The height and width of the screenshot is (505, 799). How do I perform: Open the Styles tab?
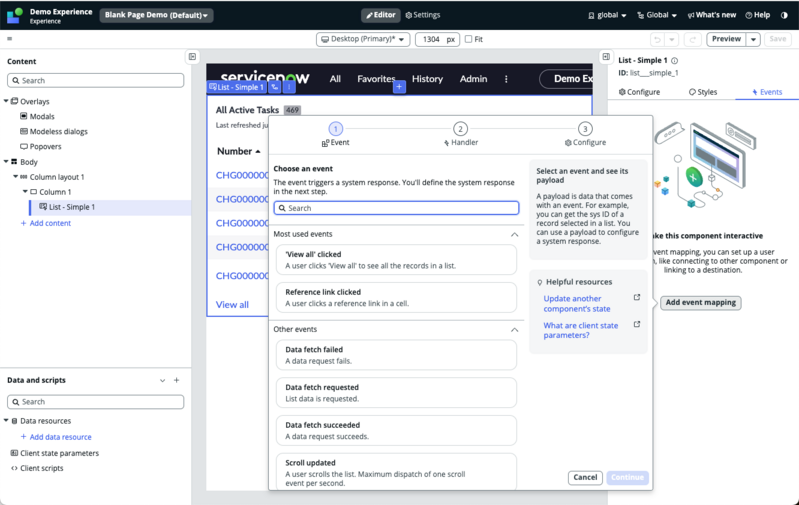coord(703,92)
